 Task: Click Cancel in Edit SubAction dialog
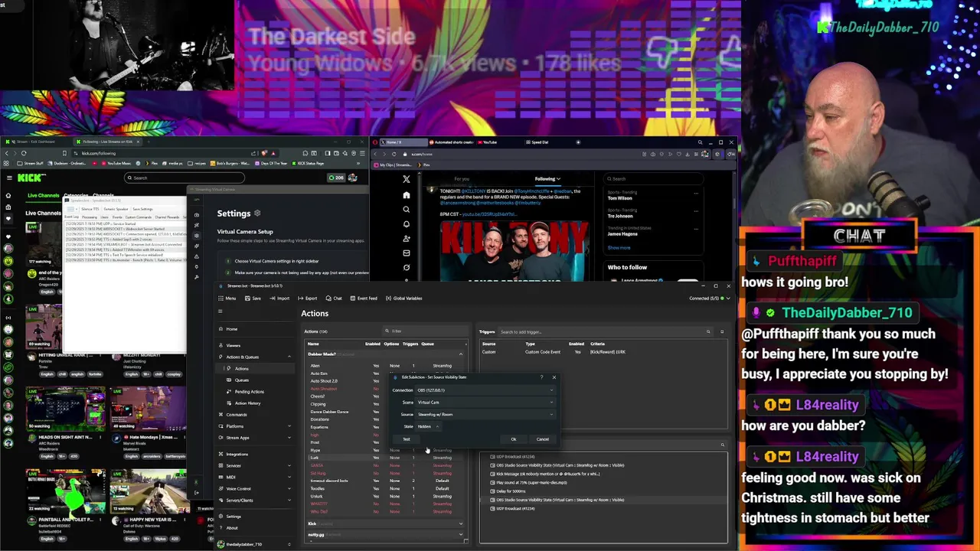click(542, 439)
